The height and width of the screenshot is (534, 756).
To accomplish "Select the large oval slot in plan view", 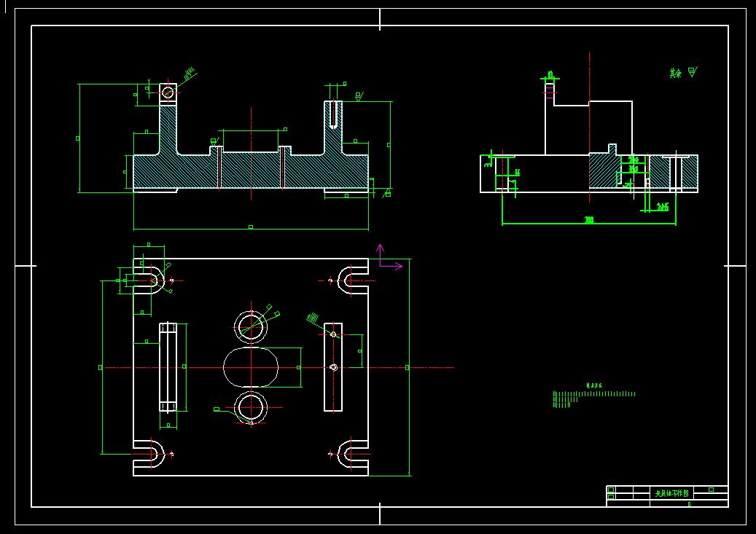I will [x=251, y=367].
